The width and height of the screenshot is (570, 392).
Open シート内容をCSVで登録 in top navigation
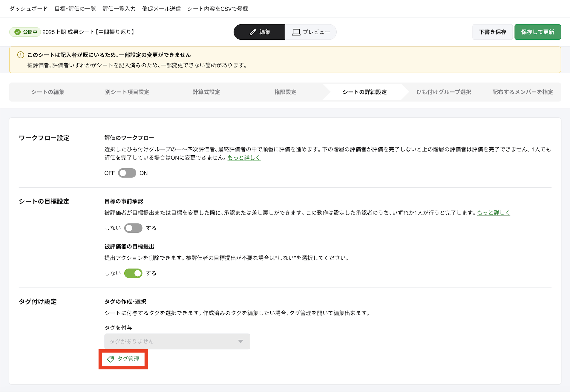tap(218, 9)
